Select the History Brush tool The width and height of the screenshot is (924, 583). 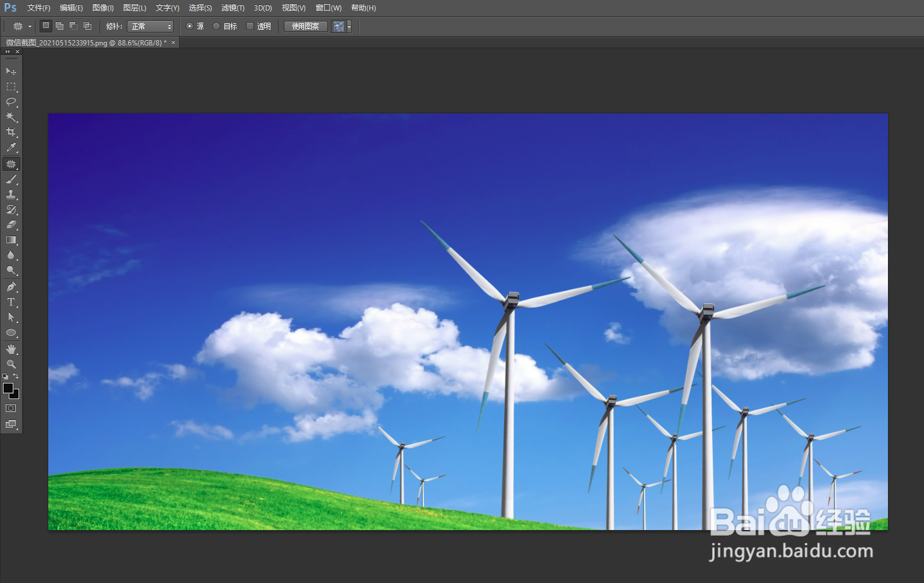point(11,209)
